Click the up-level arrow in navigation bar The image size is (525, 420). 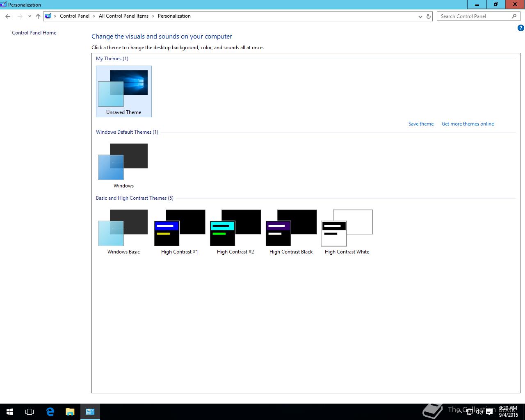point(38,16)
